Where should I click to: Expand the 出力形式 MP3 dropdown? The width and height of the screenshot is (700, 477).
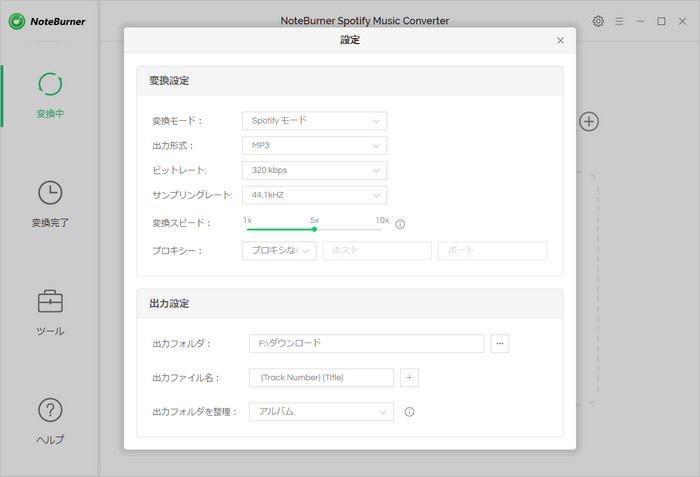(314, 146)
